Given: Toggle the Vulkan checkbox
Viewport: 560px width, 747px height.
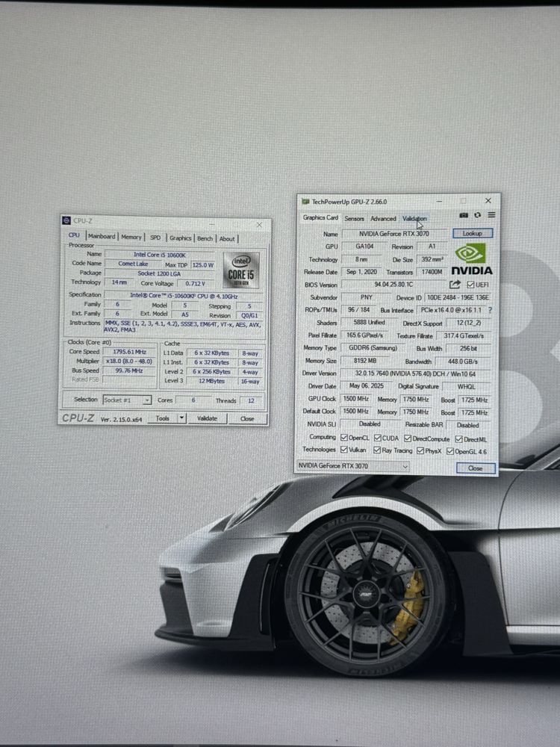Looking at the screenshot, I should 343,449.
